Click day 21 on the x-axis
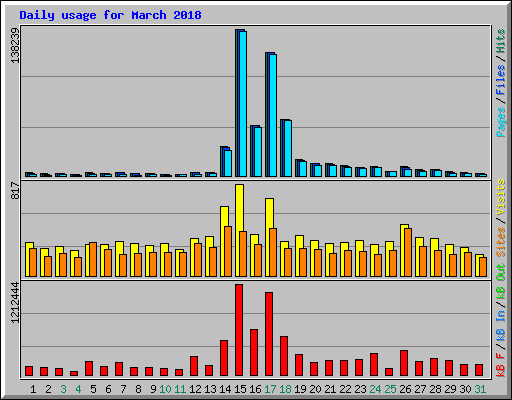 coord(330,389)
